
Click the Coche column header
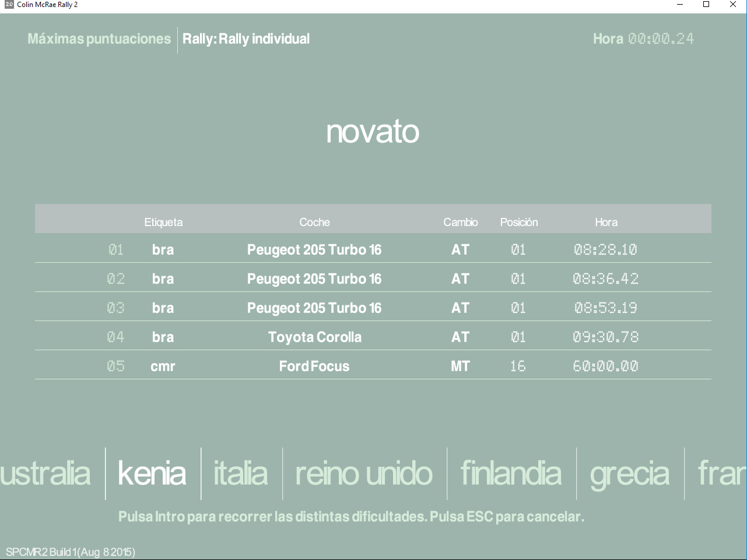click(x=314, y=222)
